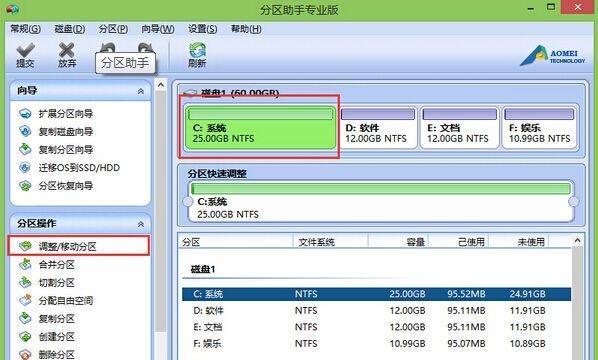Viewport: 598px width, 360px height.
Task: Select the E: 文档 row in partition list
Action: click(x=376, y=327)
